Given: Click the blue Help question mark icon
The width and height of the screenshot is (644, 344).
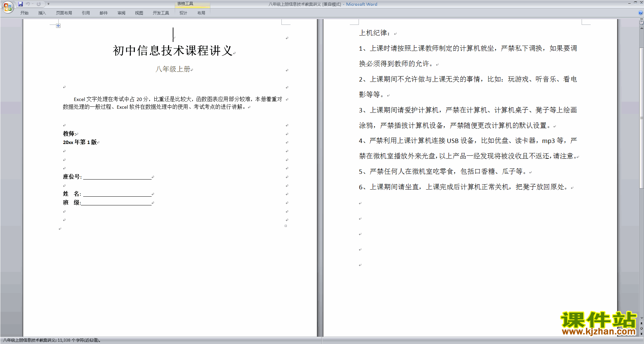Looking at the screenshot, I should pyautogui.click(x=641, y=13).
